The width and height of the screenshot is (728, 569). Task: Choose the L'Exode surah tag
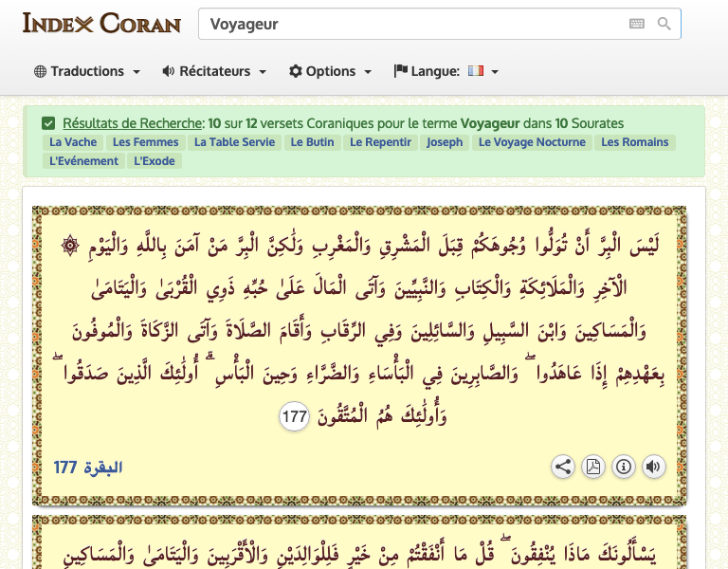tap(155, 161)
